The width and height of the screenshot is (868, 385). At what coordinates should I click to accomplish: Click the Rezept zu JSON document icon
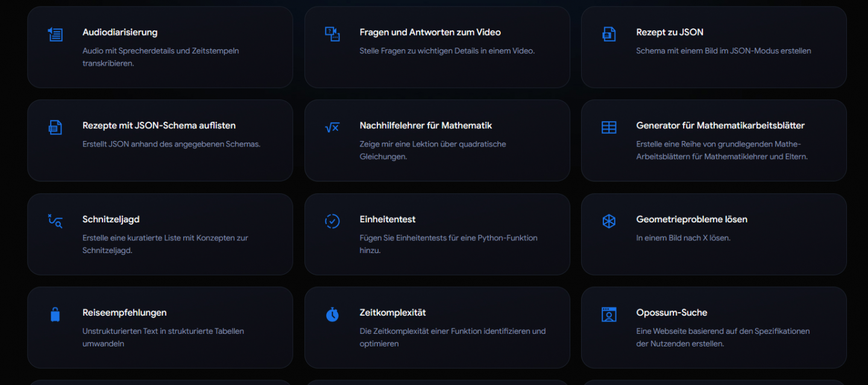(x=609, y=34)
